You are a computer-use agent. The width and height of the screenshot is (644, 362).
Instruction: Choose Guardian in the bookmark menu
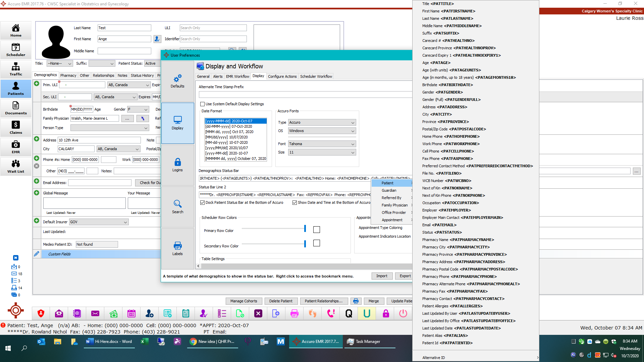(x=389, y=190)
